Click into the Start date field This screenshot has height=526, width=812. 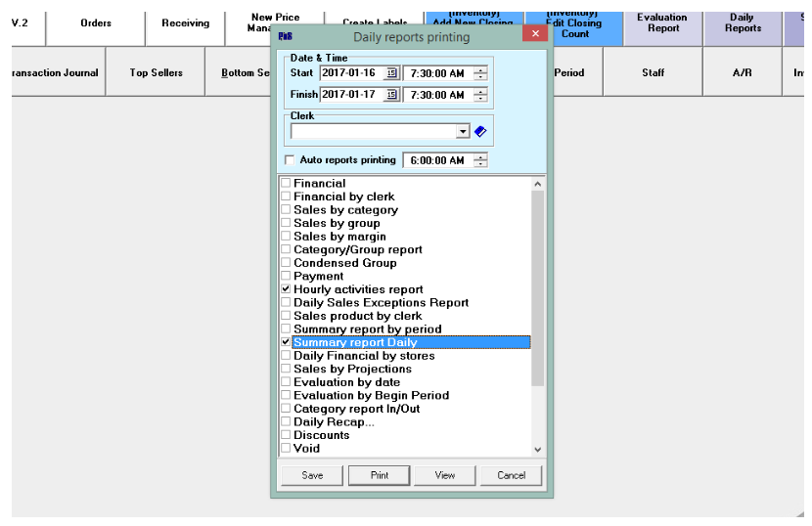[351, 73]
